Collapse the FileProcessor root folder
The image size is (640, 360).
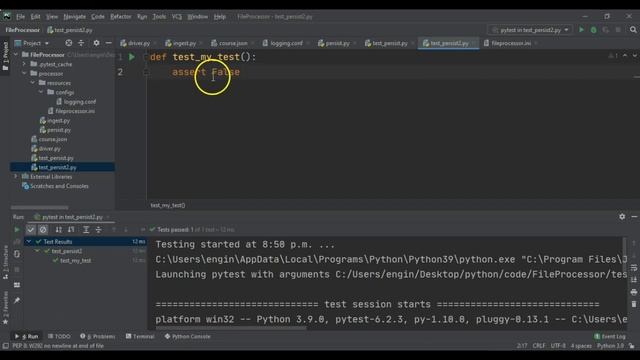coord(16,55)
